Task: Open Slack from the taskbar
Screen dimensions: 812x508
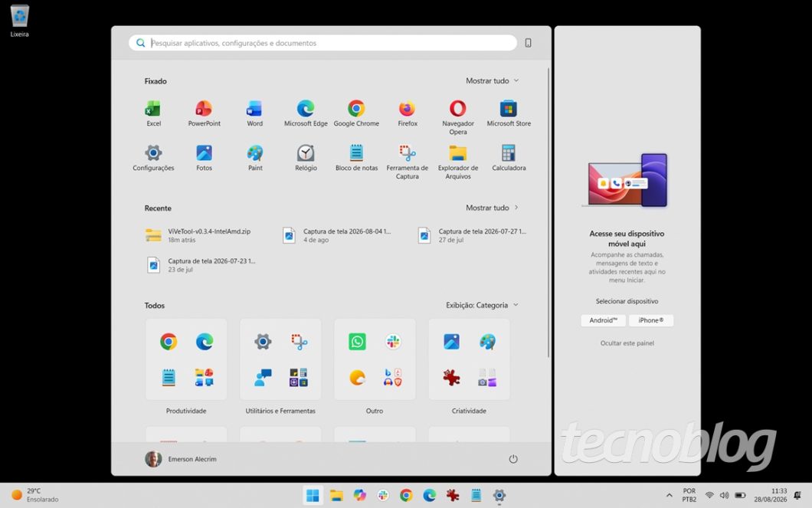Action: (x=383, y=496)
